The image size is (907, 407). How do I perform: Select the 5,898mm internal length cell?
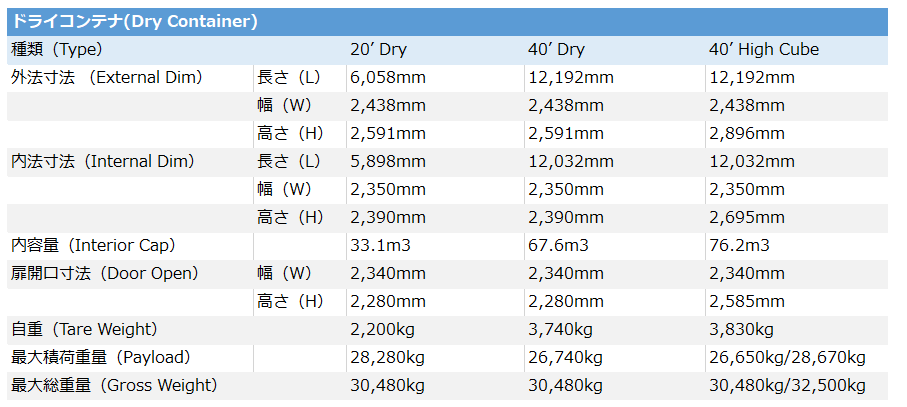click(388, 161)
